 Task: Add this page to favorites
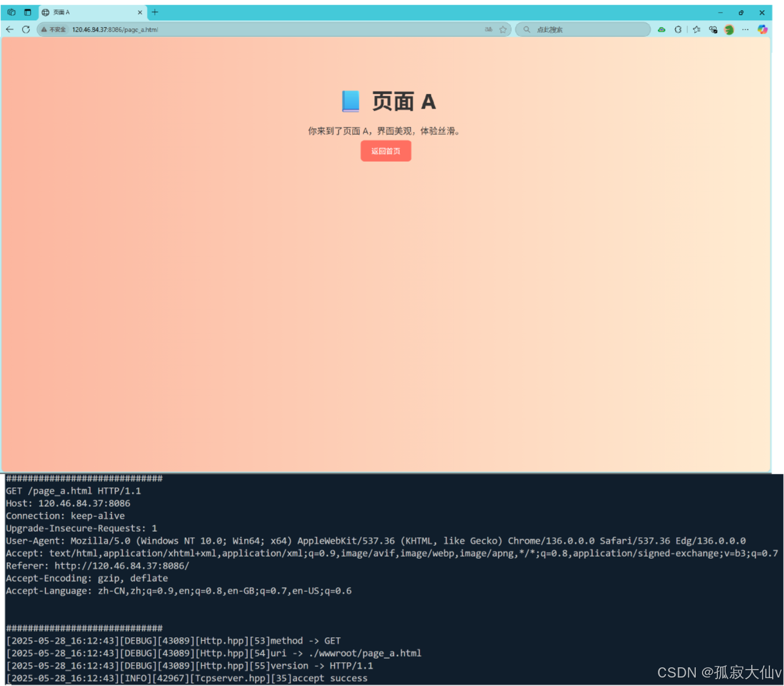[503, 29]
